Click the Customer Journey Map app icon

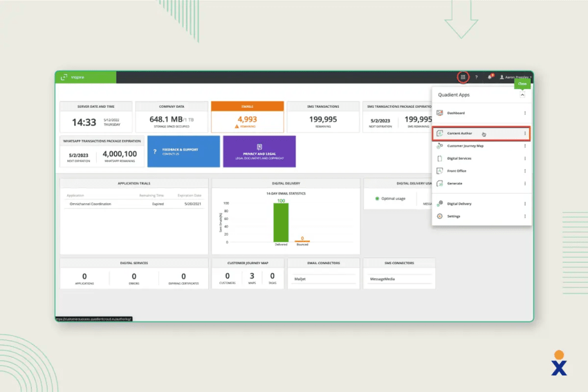pos(440,146)
